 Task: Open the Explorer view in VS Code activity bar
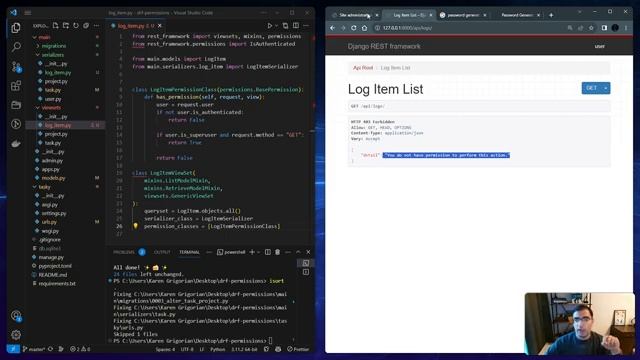pyautogui.click(x=16, y=28)
